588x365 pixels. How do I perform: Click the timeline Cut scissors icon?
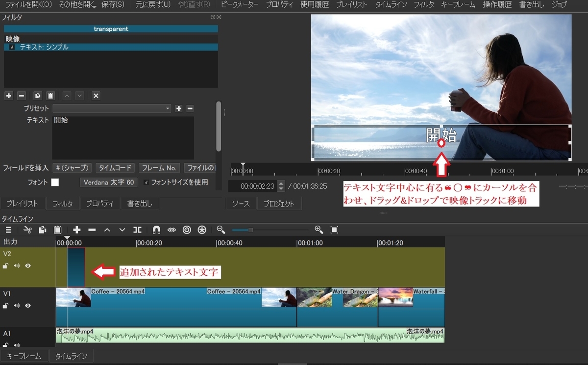[27, 230]
